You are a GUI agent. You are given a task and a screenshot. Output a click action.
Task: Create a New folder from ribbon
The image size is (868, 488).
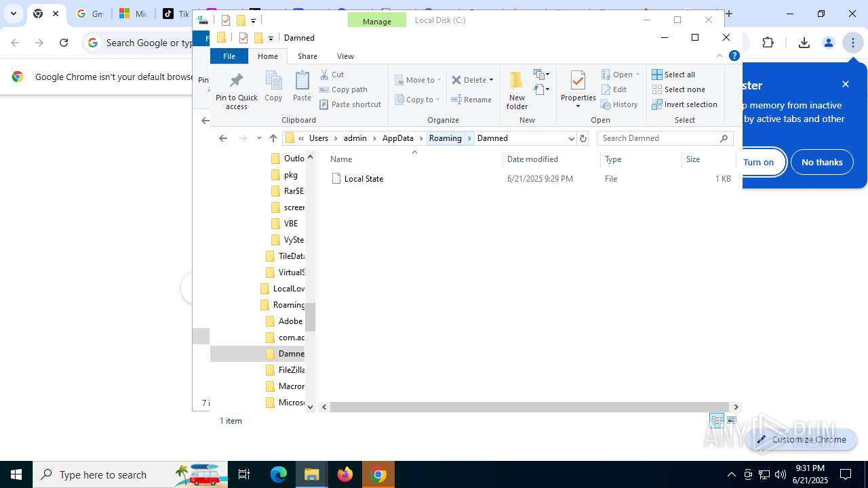(x=517, y=90)
